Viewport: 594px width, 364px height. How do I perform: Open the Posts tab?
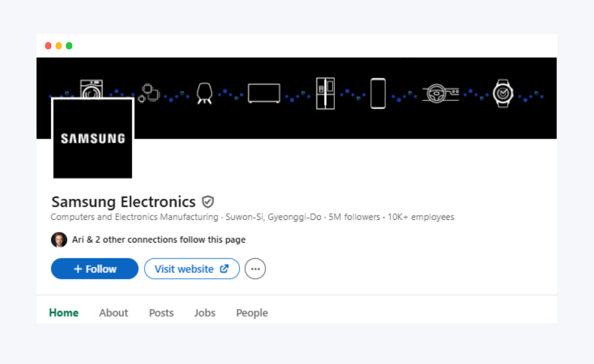(161, 313)
